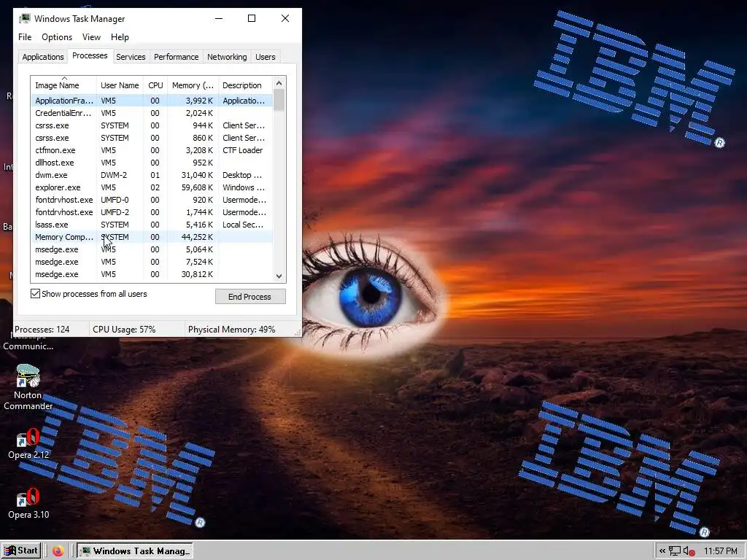Select fontdrvhost.exe row for UMFD-0
The width and height of the screenshot is (747, 560).
[x=152, y=200]
